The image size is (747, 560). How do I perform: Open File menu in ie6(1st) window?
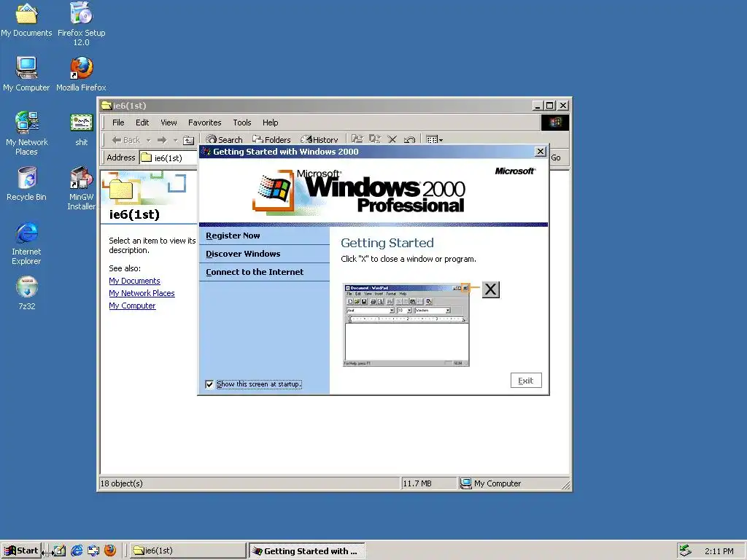(x=118, y=122)
